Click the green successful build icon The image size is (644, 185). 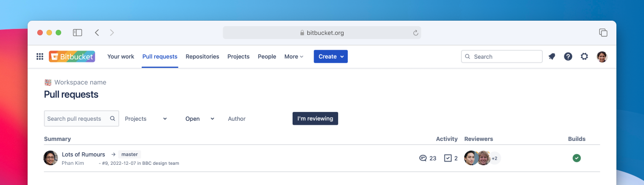coord(576,158)
